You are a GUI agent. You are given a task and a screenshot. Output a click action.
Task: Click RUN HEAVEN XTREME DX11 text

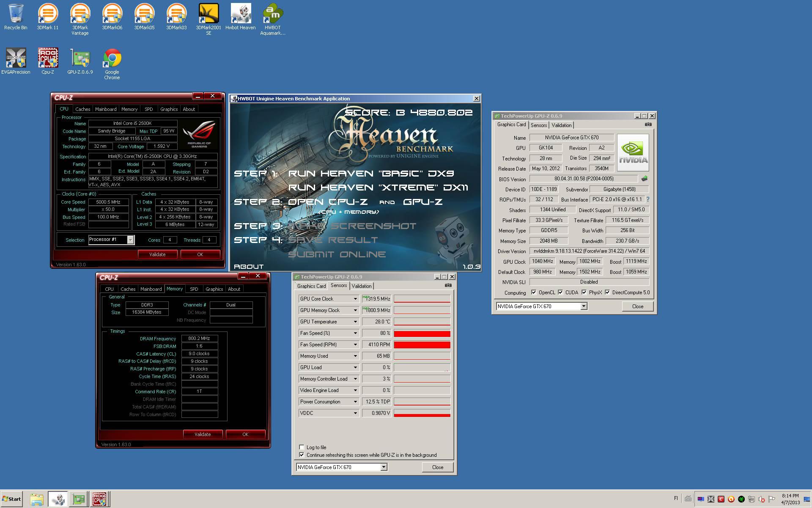[x=378, y=187]
